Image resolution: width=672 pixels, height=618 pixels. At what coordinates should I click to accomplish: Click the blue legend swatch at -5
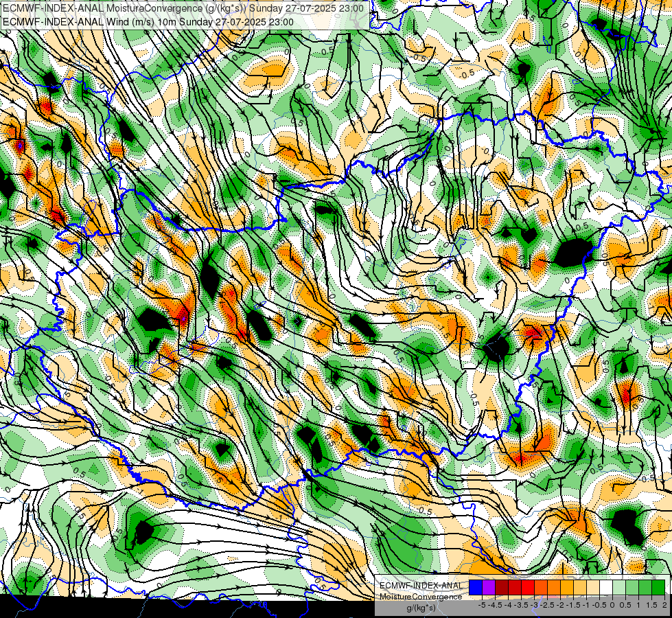point(476,587)
